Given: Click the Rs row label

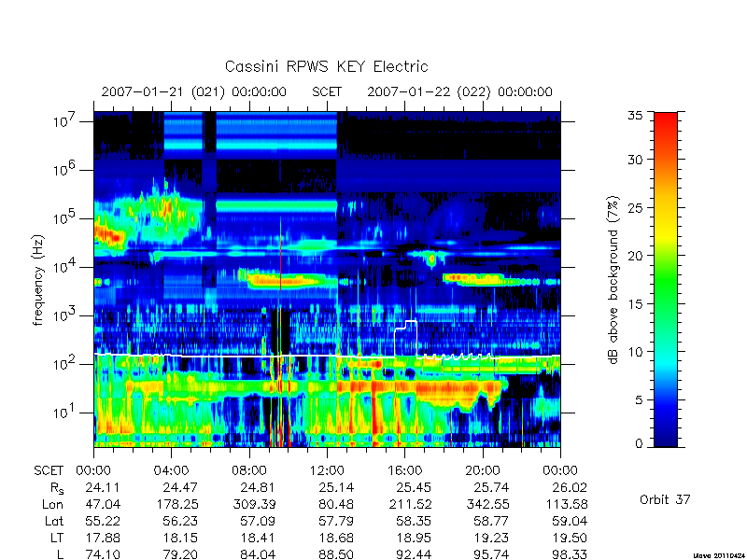Looking at the screenshot, I should click(x=57, y=488).
